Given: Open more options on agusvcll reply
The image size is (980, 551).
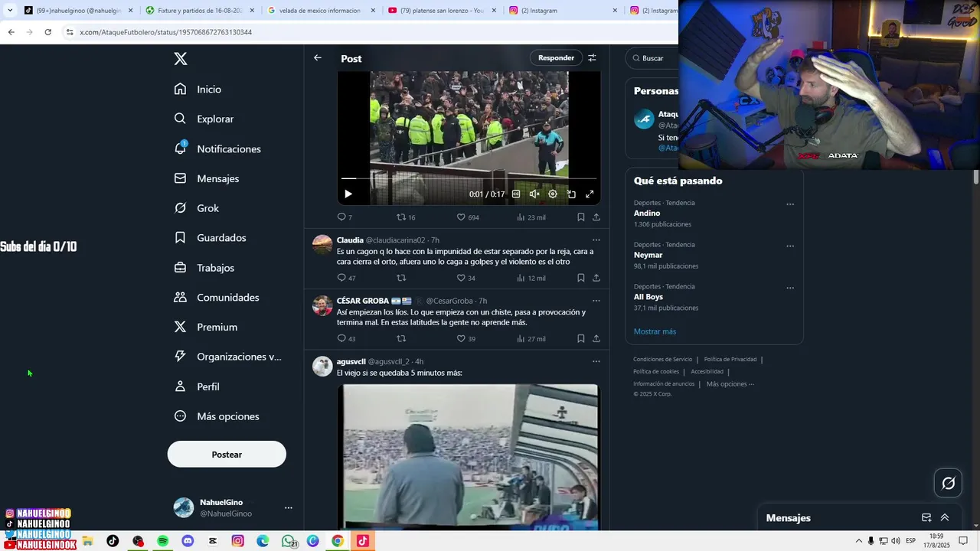Looking at the screenshot, I should coord(596,361).
